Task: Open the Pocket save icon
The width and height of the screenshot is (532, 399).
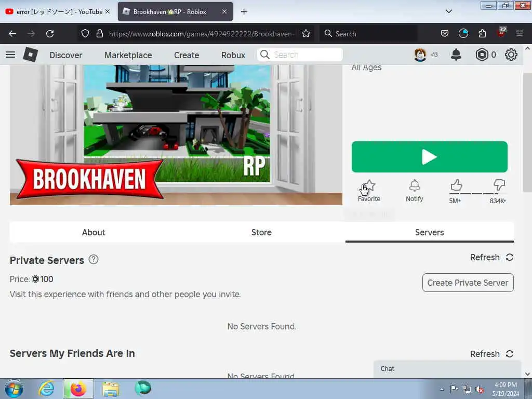Action: [x=445, y=33]
